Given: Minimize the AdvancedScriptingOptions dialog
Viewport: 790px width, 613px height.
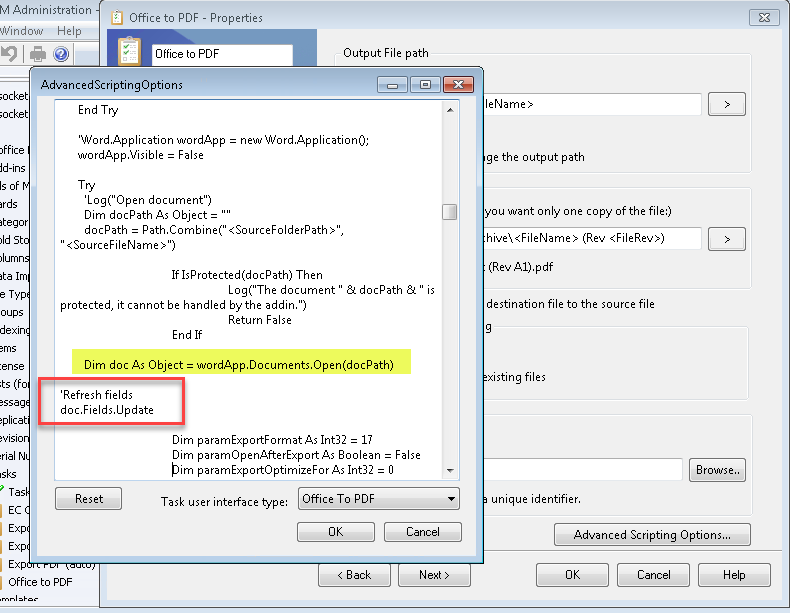Looking at the screenshot, I should point(392,85).
